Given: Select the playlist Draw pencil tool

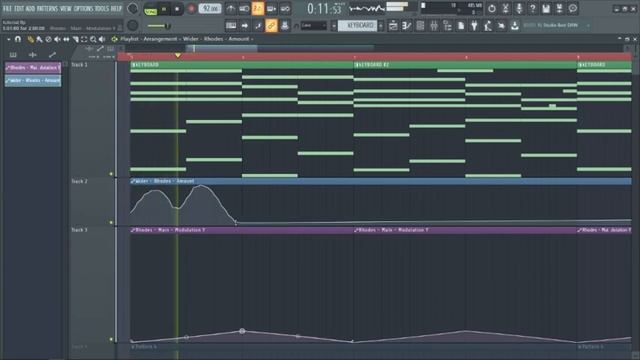Looking at the screenshot, I should pyautogui.click(x=31, y=40).
